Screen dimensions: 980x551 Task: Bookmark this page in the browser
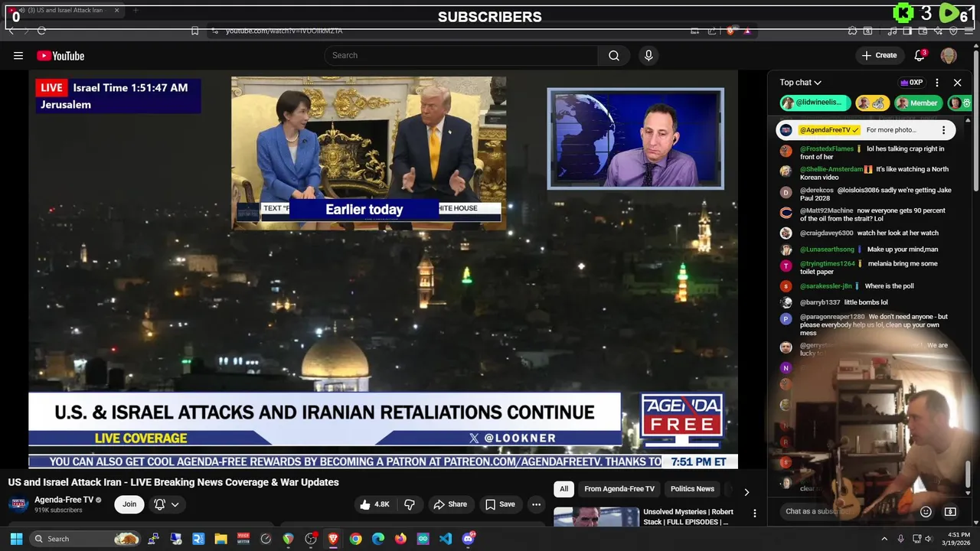click(x=194, y=31)
